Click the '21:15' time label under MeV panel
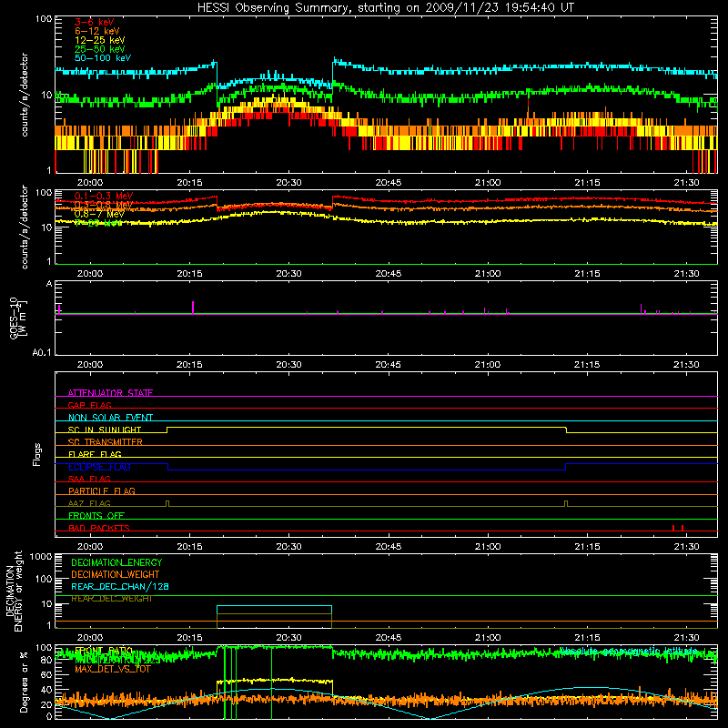 point(587,274)
